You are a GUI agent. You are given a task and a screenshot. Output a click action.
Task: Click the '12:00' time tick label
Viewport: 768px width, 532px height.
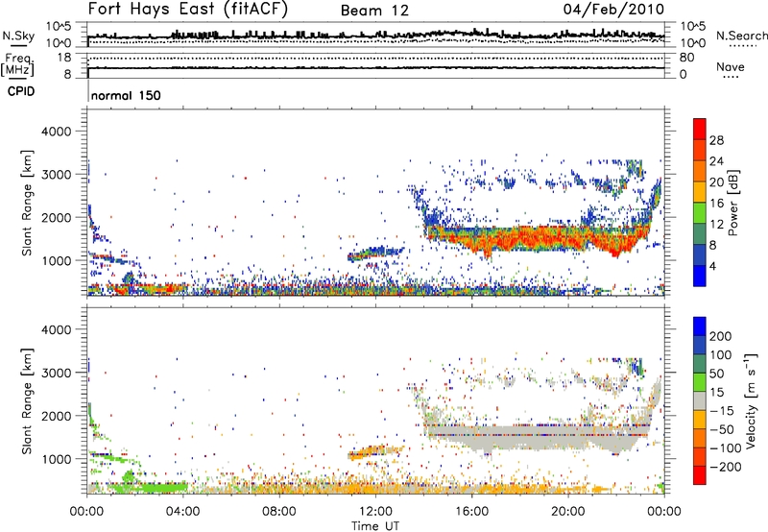tap(375, 512)
